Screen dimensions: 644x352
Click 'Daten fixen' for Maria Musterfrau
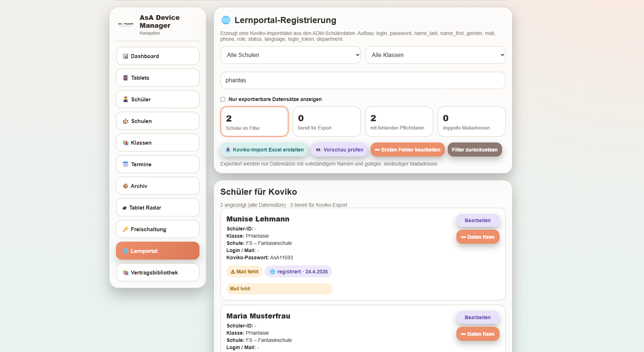[x=478, y=334]
